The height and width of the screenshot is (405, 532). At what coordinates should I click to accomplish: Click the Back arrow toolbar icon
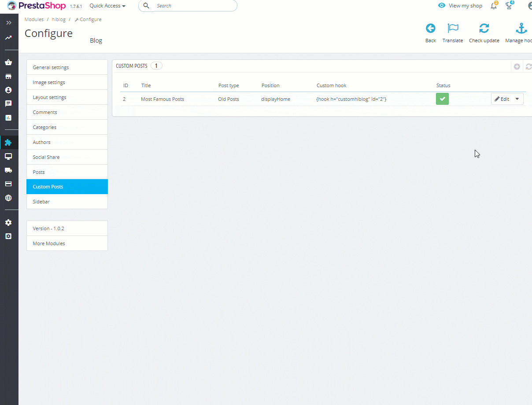[431, 28]
